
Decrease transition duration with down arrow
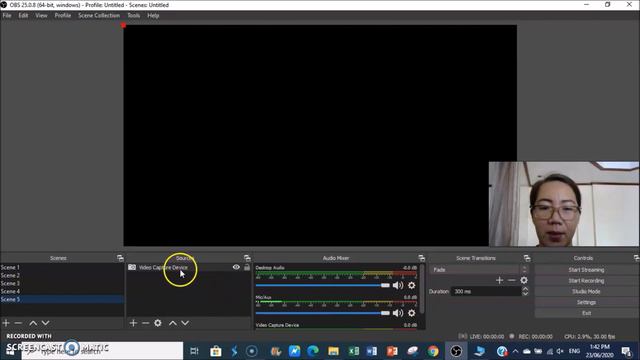point(525,293)
